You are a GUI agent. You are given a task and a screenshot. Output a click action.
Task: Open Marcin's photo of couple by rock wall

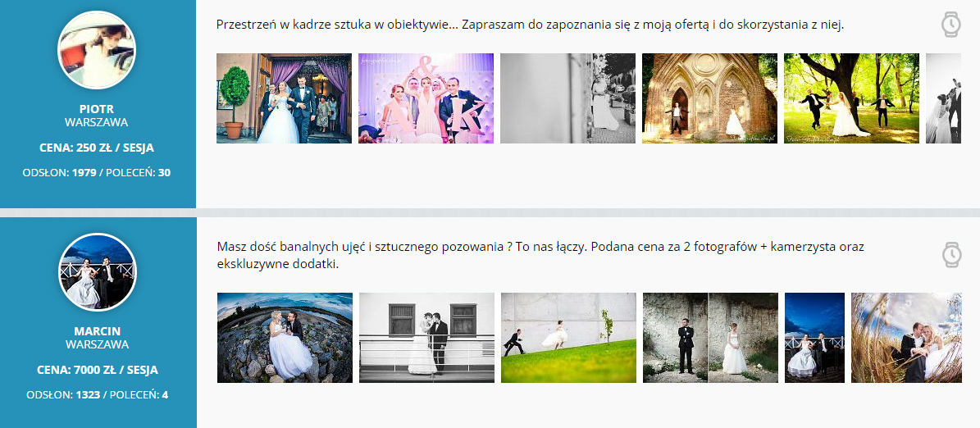(x=710, y=338)
